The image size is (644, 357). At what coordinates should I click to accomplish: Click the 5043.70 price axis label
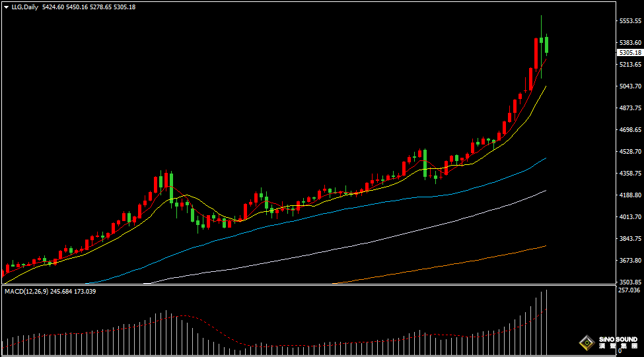[x=630, y=86]
